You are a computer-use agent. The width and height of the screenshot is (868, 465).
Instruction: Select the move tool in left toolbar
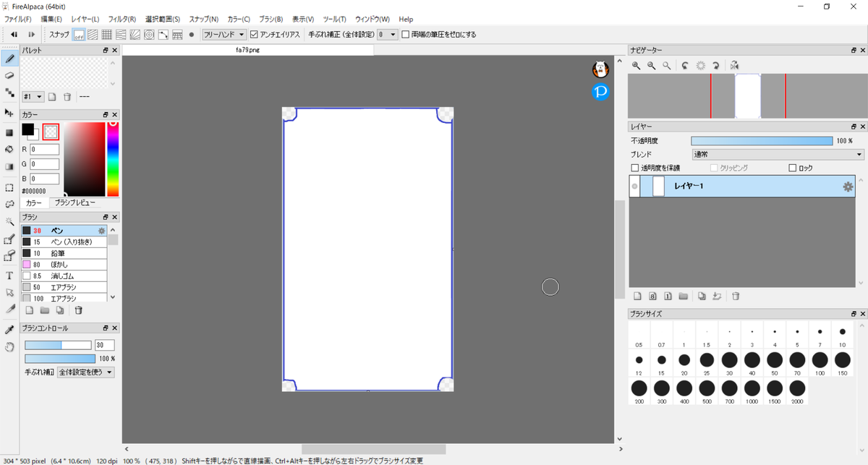(x=9, y=113)
